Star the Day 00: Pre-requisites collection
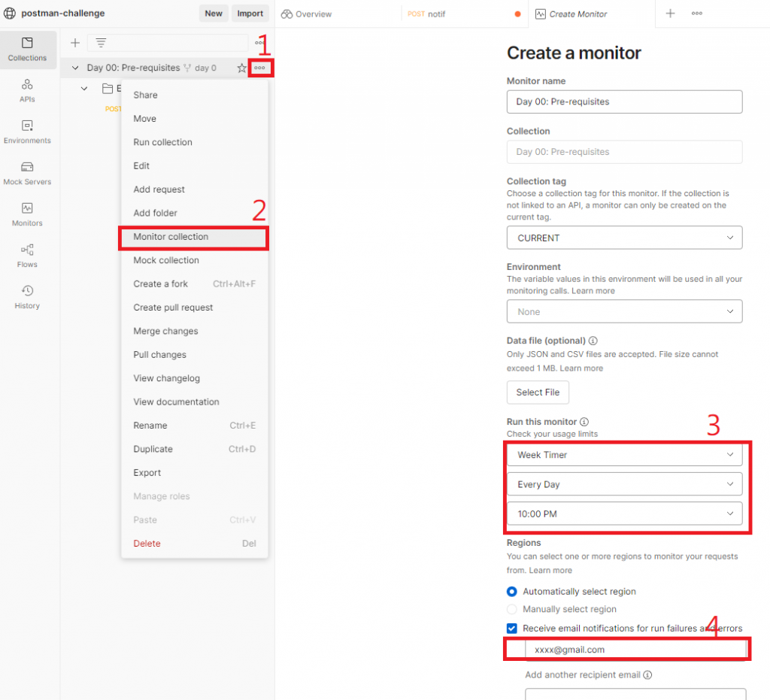 pyautogui.click(x=241, y=68)
